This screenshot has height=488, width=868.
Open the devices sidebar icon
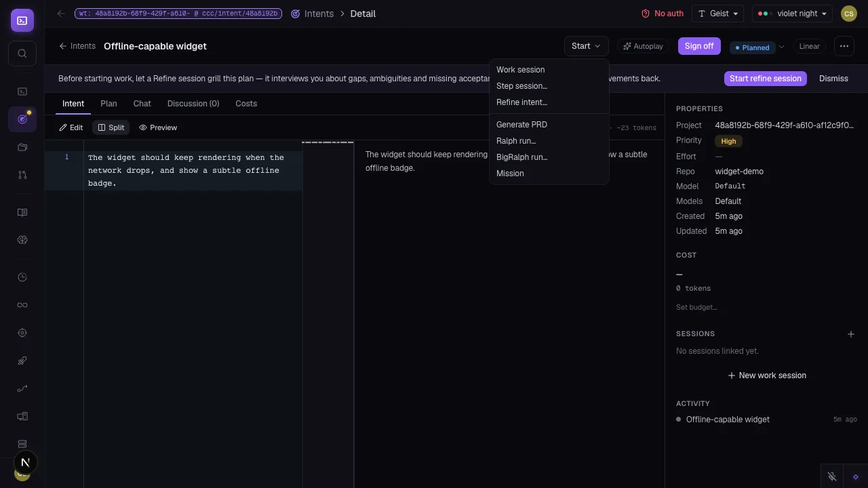(22, 416)
